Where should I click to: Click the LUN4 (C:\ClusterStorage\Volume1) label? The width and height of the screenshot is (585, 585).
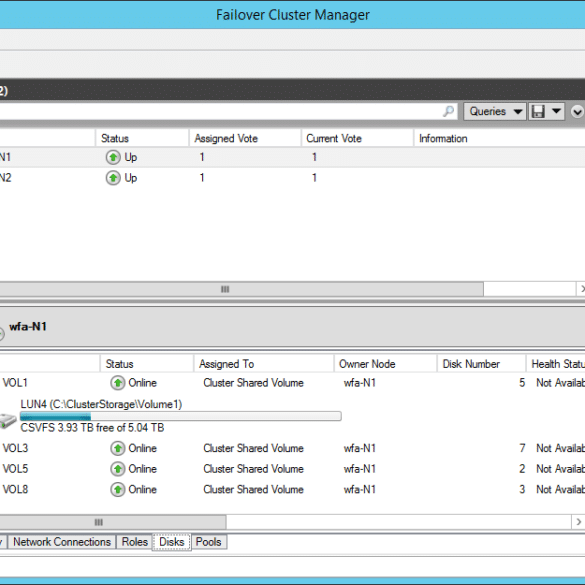(x=101, y=404)
